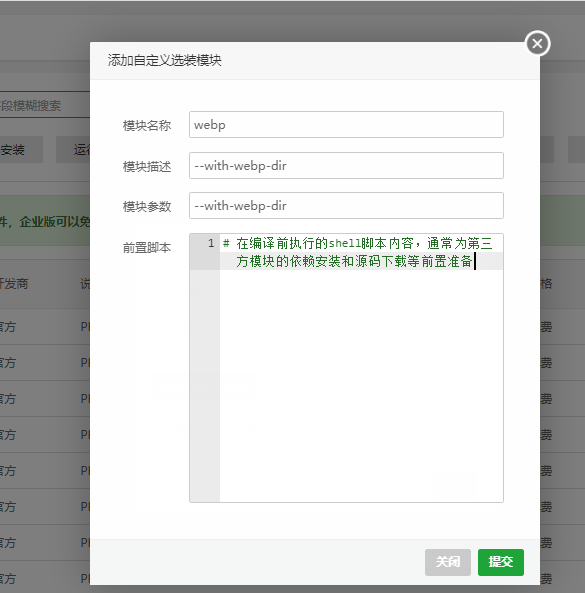Screen dimensions: 585x593
Task: Click the 模块描述 label
Action: point(147,167)
